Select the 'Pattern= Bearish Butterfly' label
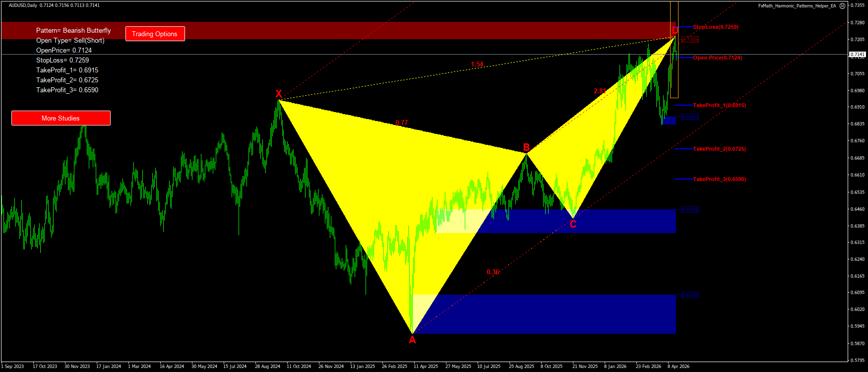868x372 pixels. [x=73, y=30]
